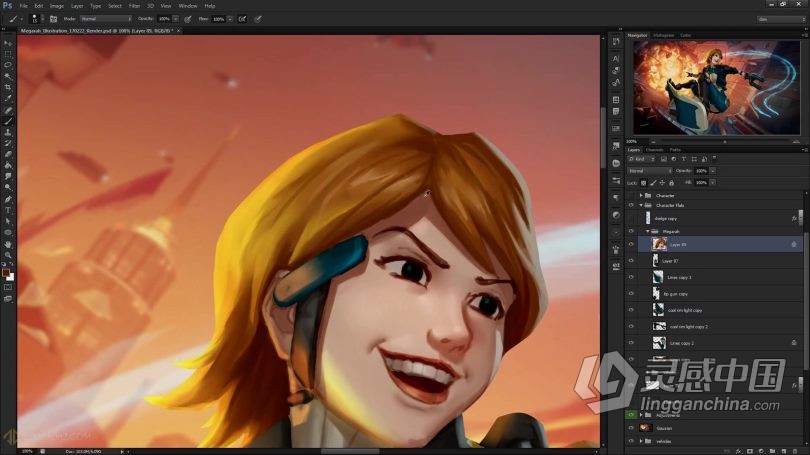Toggle tablet pressure for opacity icon
Image resolution: width=810 pixels, height=455 pixels.
[x=188, y=19]
